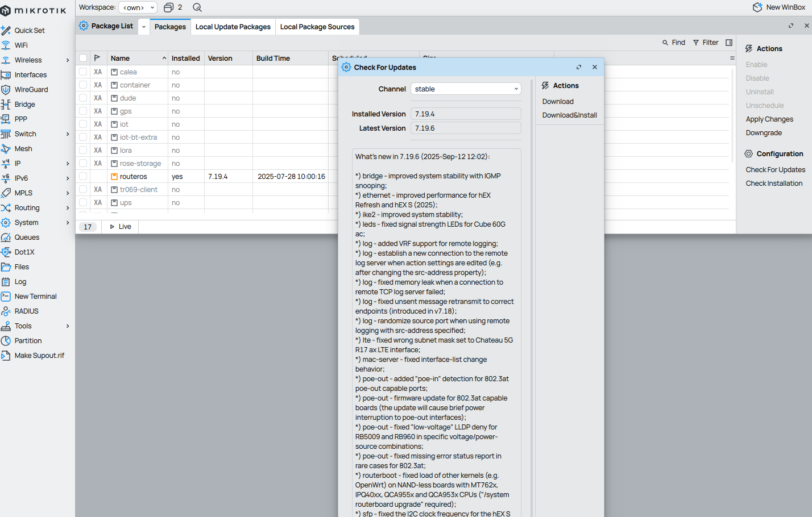Check the iot package checkbox
This screenshot has width=812, height=517.
click(83, 124)
